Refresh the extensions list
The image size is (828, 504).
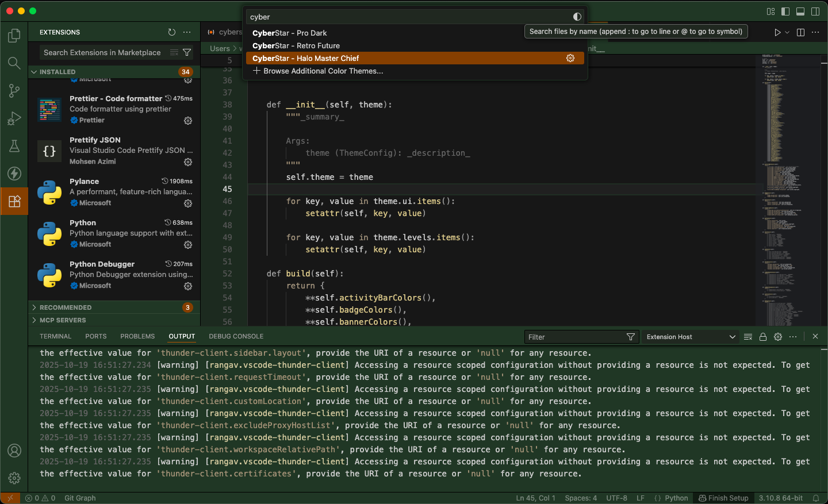pos(172,32)
